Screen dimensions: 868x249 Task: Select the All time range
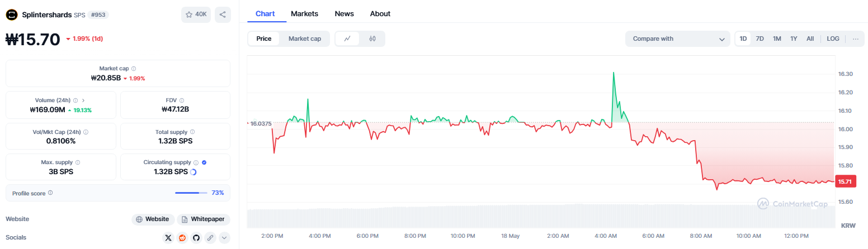[x=810, y=39]
